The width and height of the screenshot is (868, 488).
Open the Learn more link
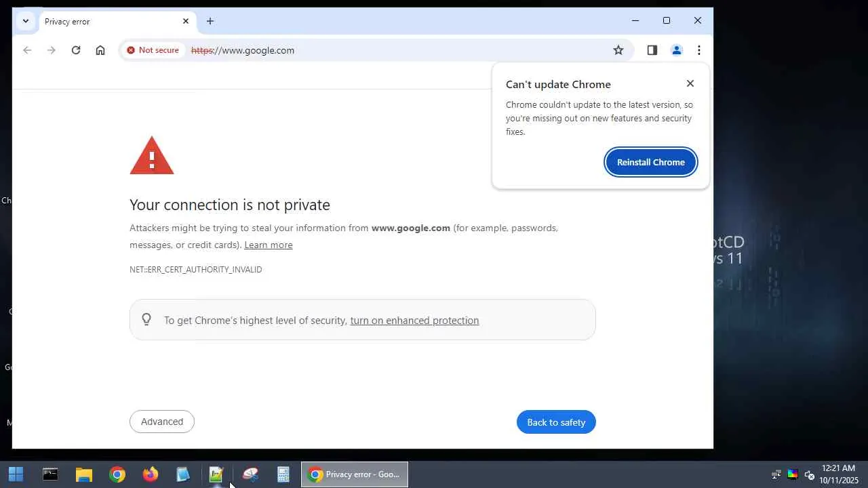tap(269, 245)
